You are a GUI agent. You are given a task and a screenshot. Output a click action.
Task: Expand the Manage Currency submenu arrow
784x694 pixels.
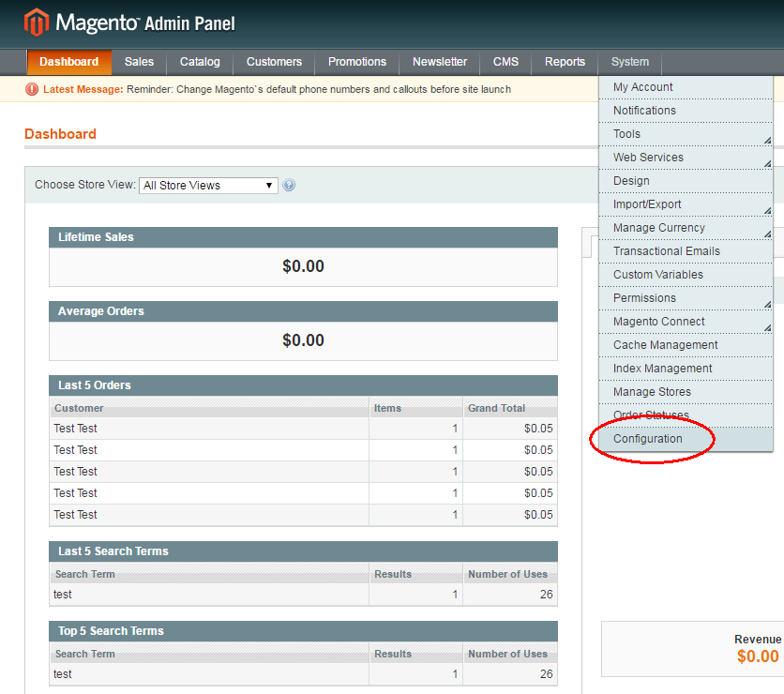tap(767, 234)
